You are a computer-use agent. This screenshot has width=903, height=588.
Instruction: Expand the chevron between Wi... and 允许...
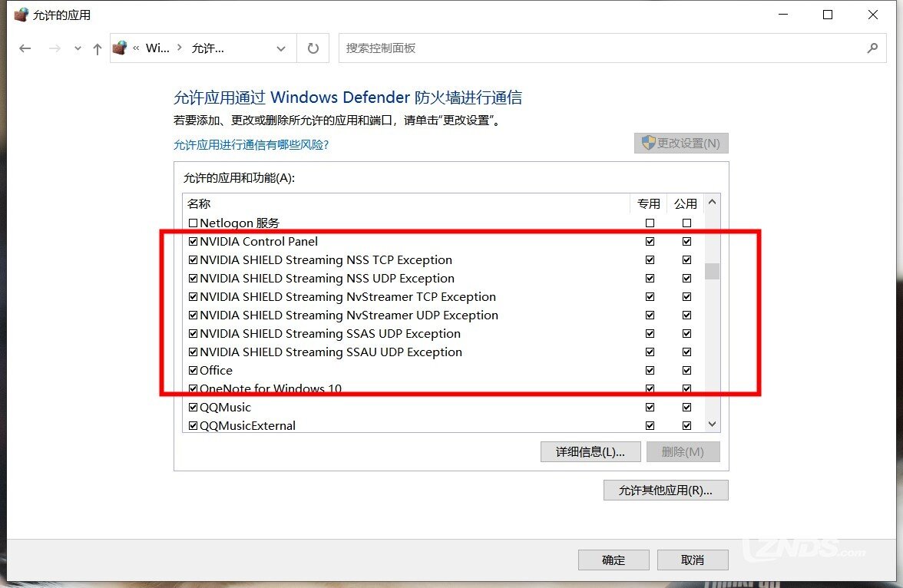(180, 48)
